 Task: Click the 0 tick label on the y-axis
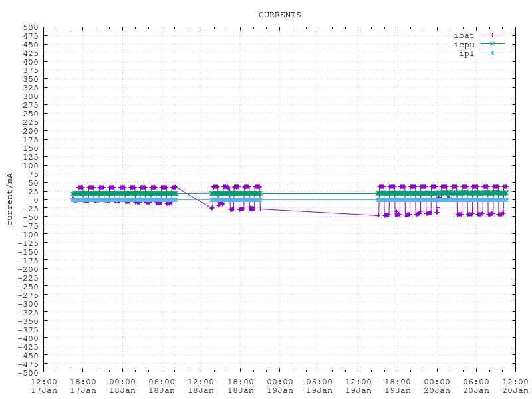tap(35, 199)
